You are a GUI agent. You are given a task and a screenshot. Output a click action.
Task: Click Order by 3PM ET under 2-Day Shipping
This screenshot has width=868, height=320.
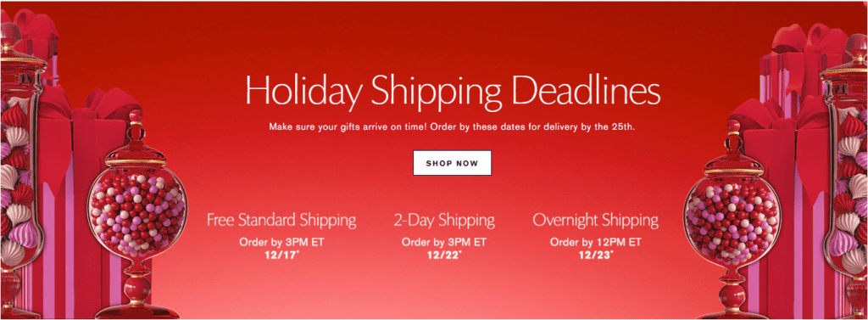[444, 243]
